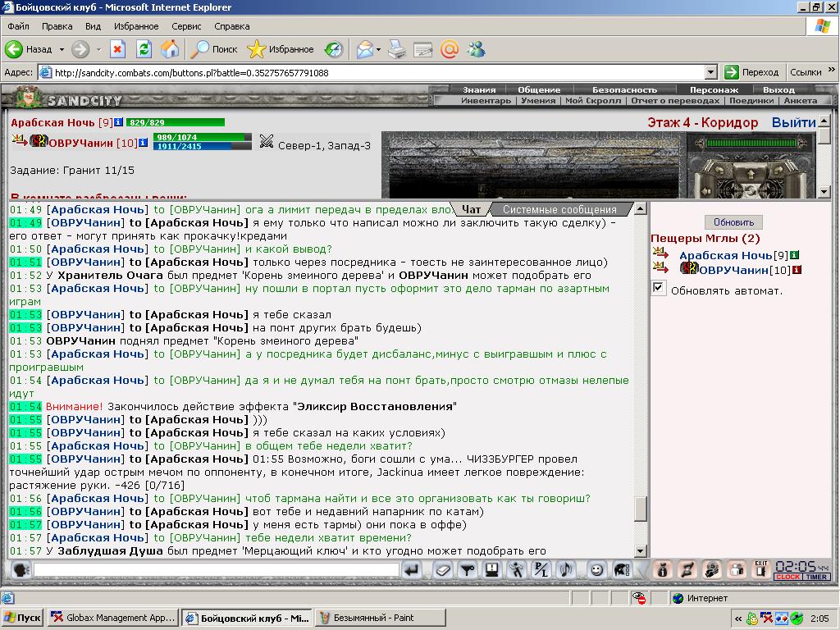
Task: Toggle the P/L transliteration icon
Action: [541, 570]
